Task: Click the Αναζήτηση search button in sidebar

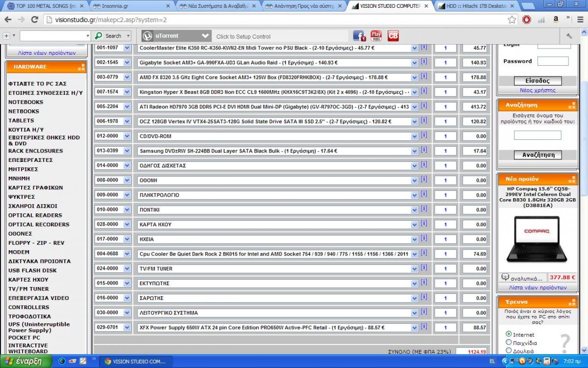Action: [x=538, y=155]
